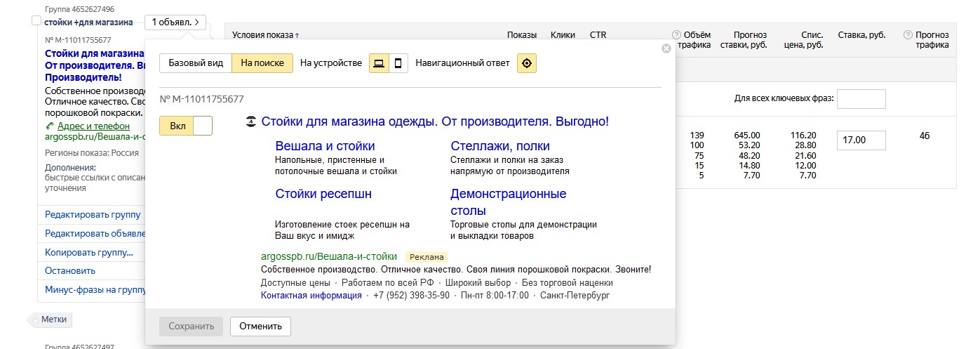Click the CTR column header
The height and width of the screenshot is (349, 980).
[x=598, y=35]
